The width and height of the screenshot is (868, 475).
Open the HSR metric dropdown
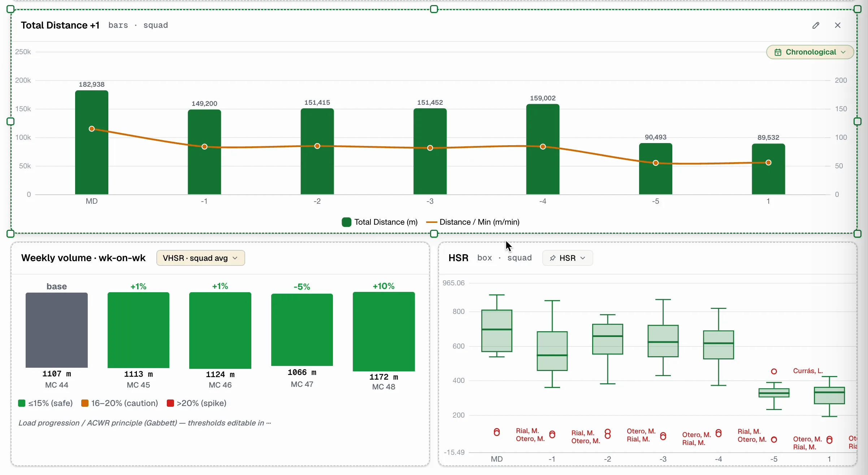567,258
